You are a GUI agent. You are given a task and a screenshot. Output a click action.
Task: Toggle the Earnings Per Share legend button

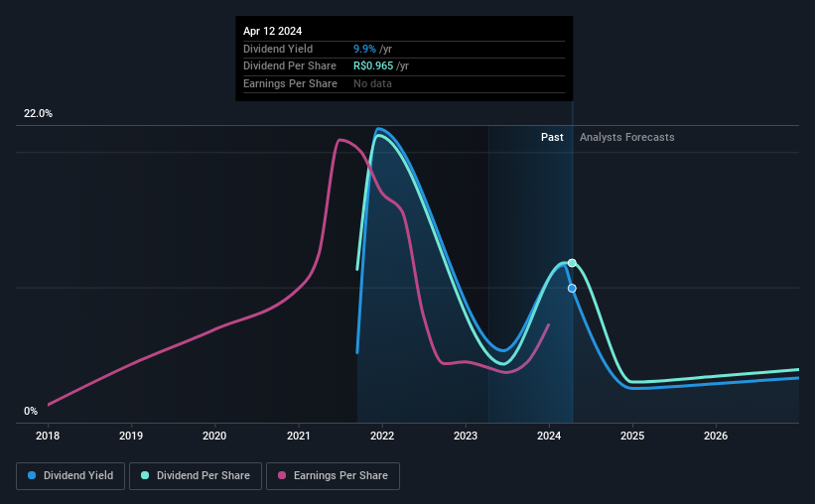333,476
